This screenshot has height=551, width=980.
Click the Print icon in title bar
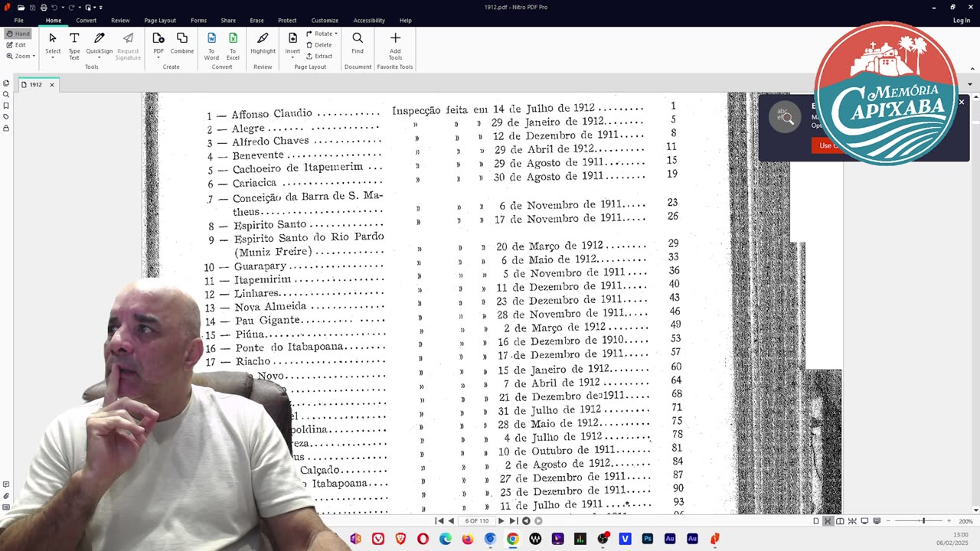point(43,8)
